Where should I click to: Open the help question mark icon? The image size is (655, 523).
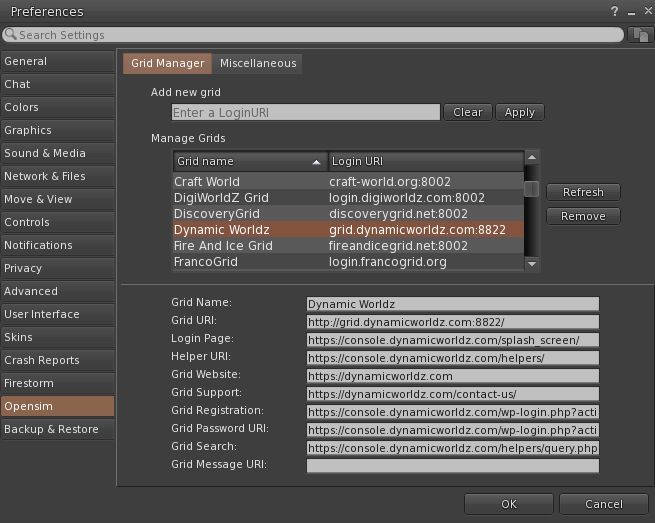[614, 11]
